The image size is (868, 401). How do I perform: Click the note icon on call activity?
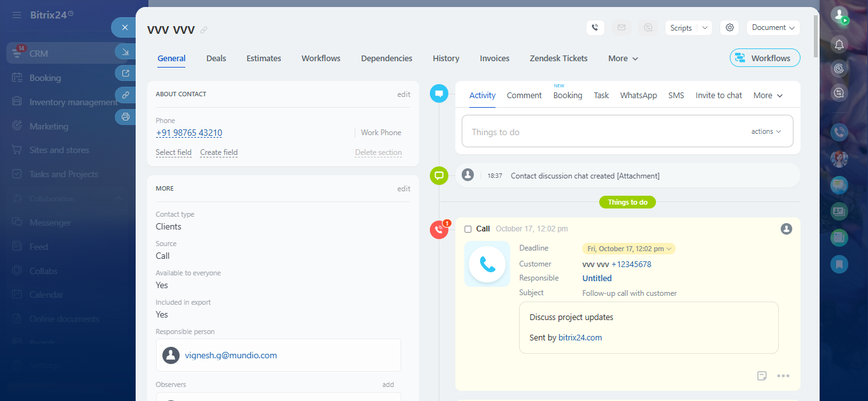click(x=762, y=375)
